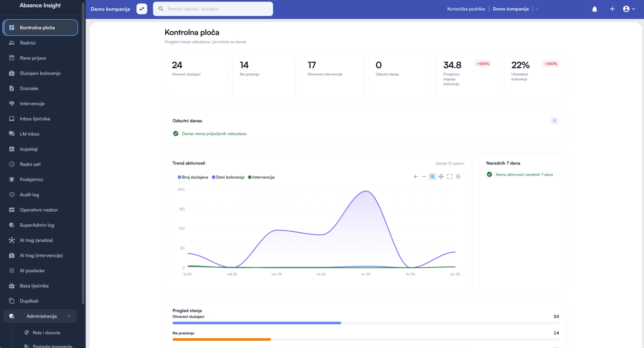The image size is (644, 348).
Task: Click the Intervencije handshake icon
Action: pyautogui.click(x=12, y=103)
